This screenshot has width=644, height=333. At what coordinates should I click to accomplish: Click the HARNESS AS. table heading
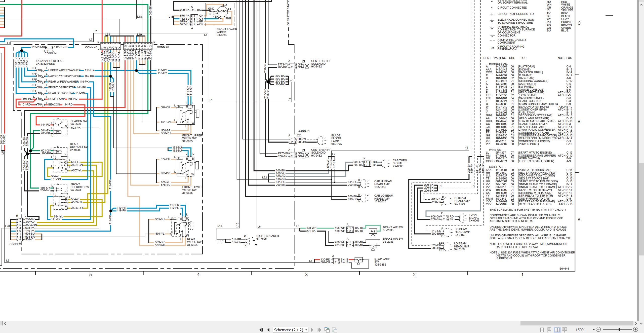coord(498,64)
